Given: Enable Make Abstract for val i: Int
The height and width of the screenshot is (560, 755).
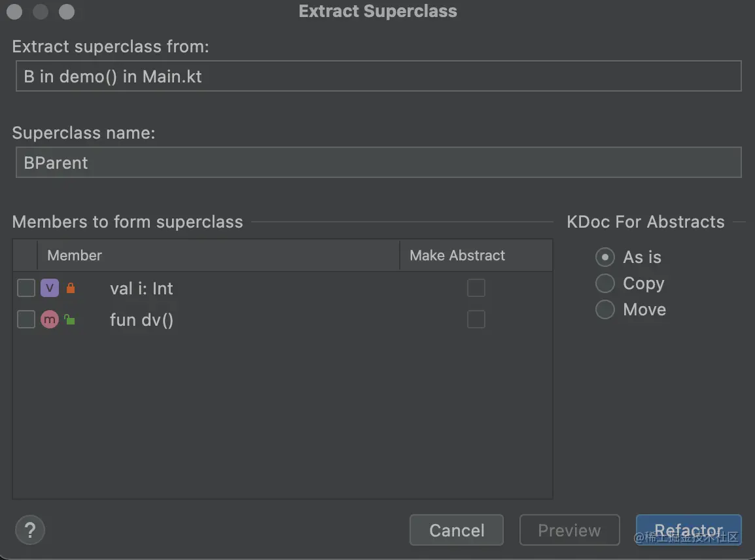Looking at the screenshot, I should [476, 288].
